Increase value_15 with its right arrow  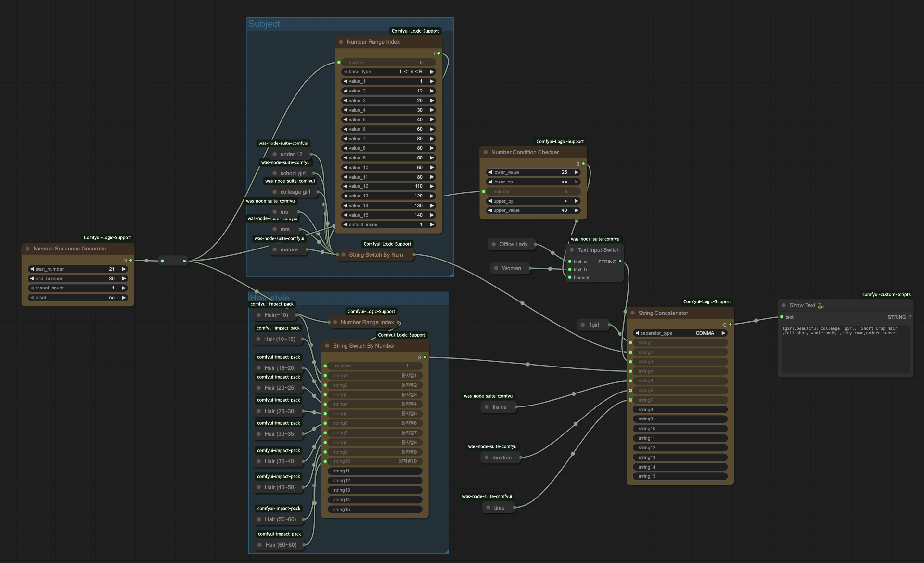[x=432, y=215]
